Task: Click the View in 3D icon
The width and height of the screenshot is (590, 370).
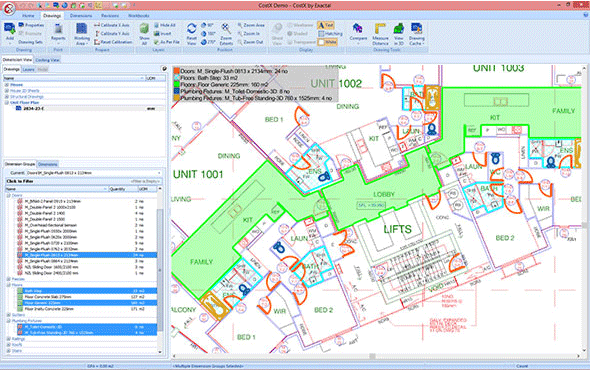Action: [x=398, y=34]
